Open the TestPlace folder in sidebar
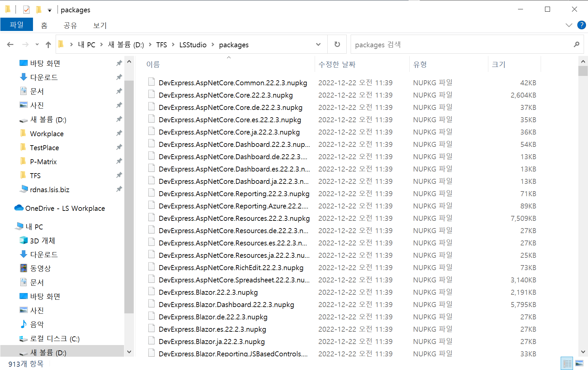Image resolution: width=588 pixels, height=370 pixels. (x=44, y=148)
